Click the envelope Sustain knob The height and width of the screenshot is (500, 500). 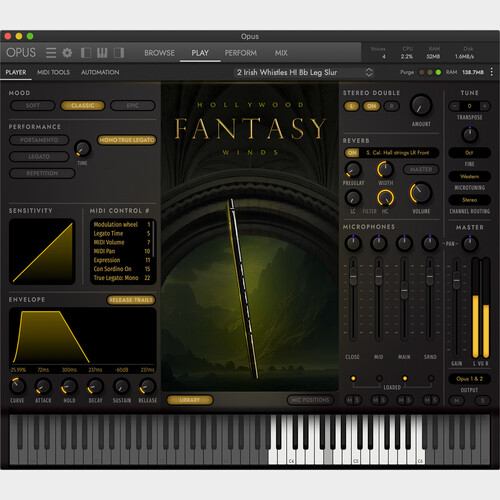coord(121,386)
